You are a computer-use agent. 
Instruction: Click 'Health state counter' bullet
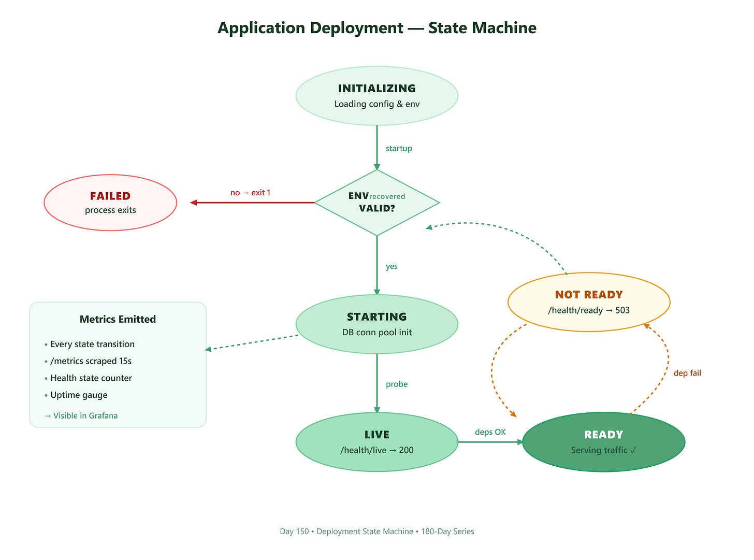coord(88,378)
